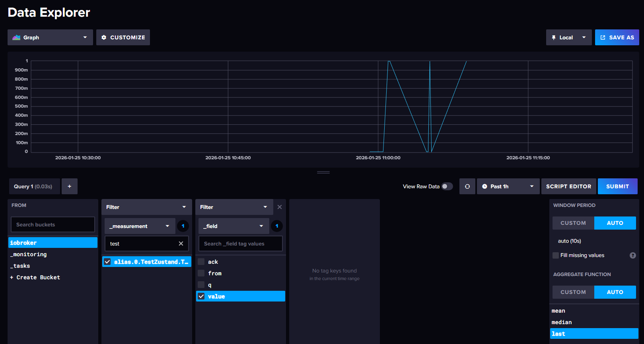Click the Search _field tag values input
Screen dimensions: 644x344
click(241, 244)
